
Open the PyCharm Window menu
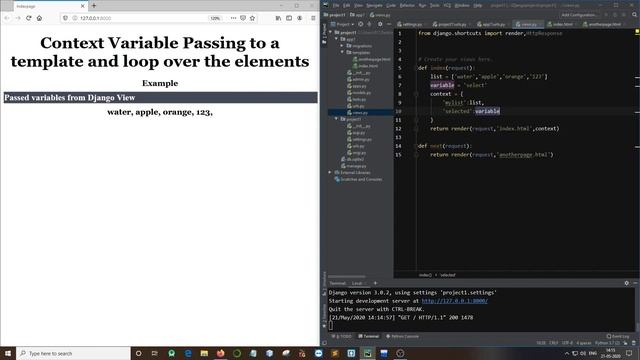pyautogui.click(x=462, y=5)
